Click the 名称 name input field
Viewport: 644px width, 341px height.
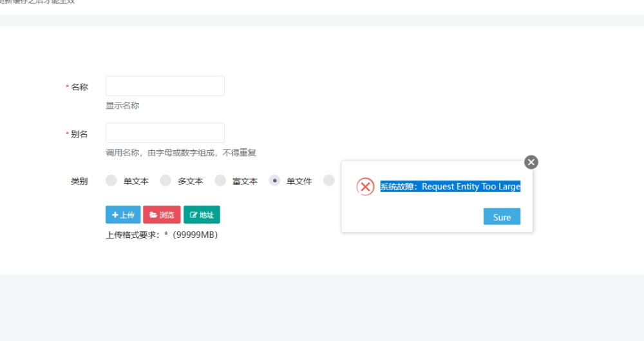pos(165,86)
